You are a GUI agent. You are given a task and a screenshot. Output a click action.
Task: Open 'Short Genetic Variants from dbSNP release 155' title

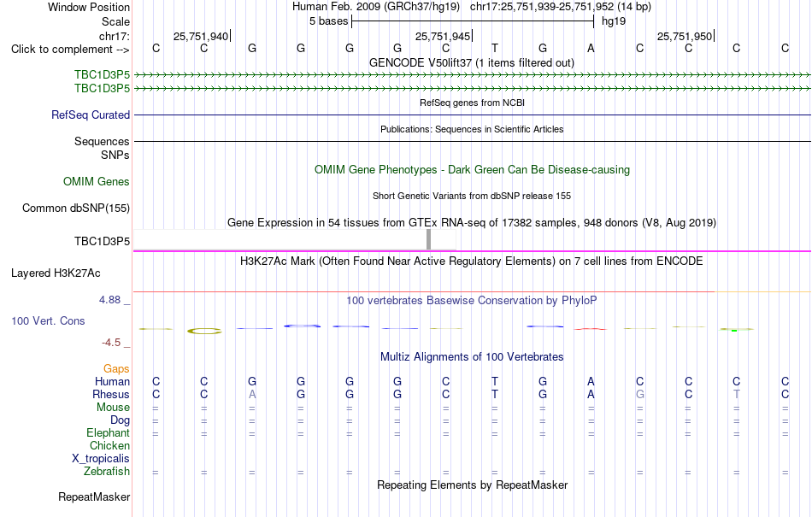472,196
